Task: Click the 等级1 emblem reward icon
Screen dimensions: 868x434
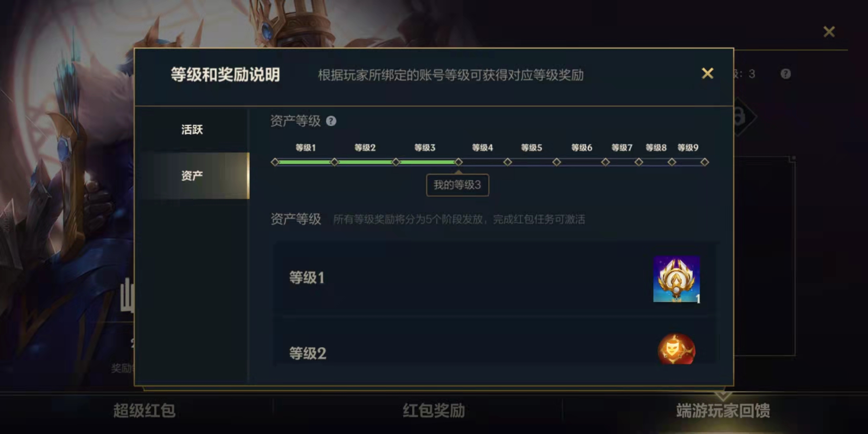Action: pyautogui.click(x=677, y=279)
